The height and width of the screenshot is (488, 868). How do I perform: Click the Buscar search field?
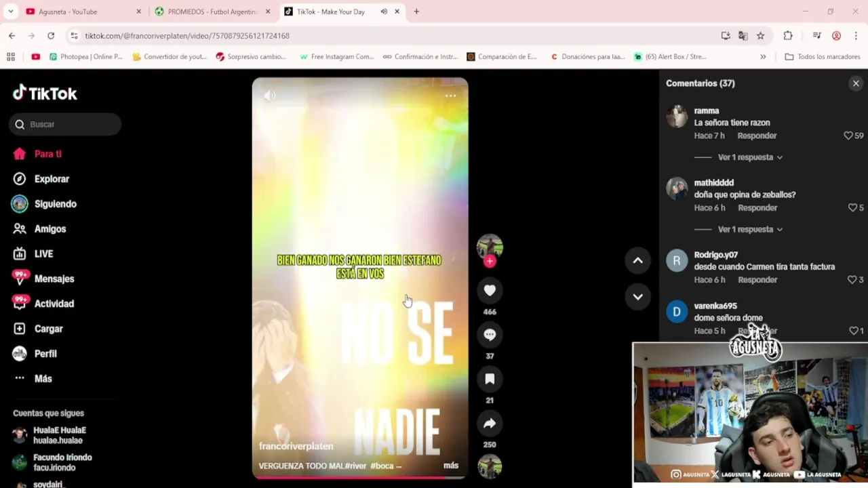click(65, 124)
